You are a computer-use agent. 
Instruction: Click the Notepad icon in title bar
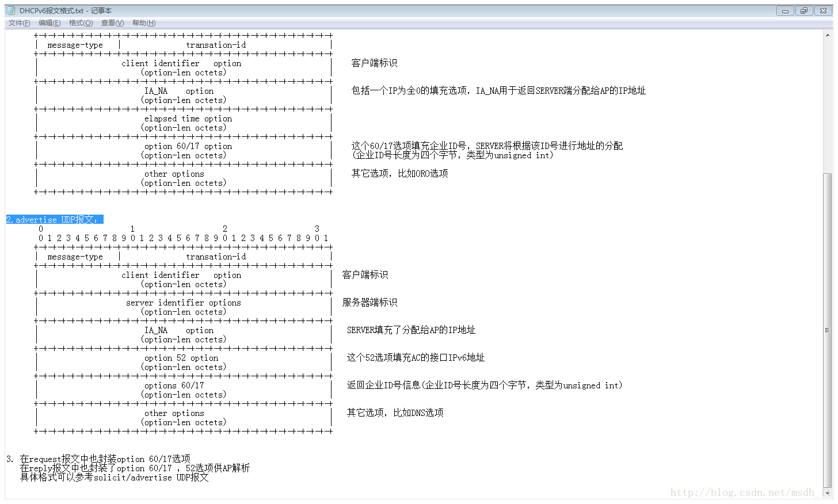coord(10,10)
